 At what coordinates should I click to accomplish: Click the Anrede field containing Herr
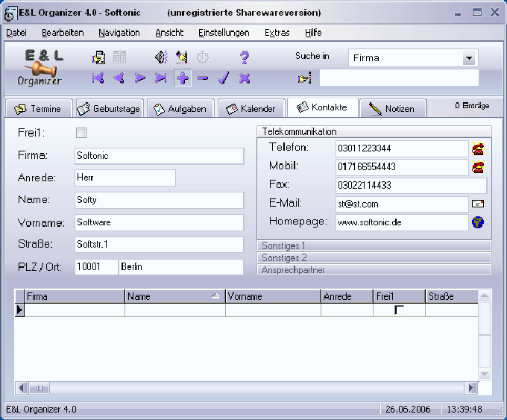pos(125,178)
